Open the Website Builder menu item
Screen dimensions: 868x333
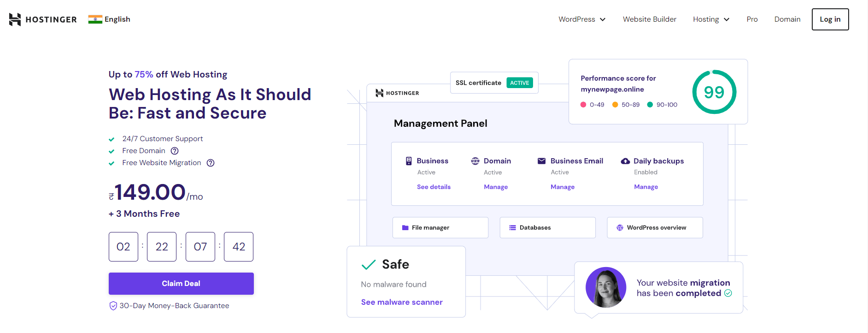(x=649, y=19)
